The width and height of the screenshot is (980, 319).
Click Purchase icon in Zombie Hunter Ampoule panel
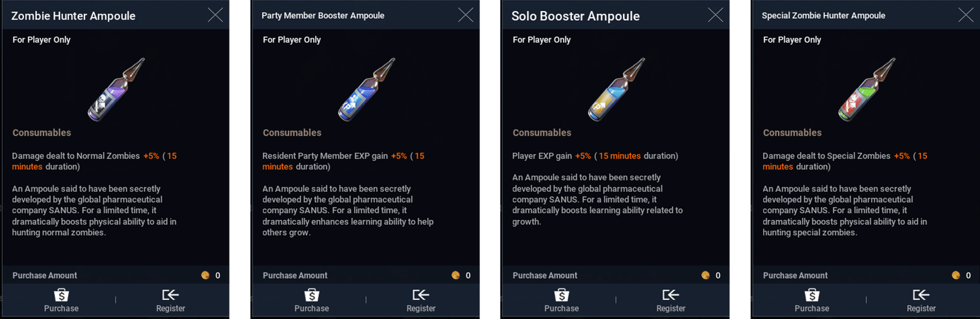coord(61,295)
